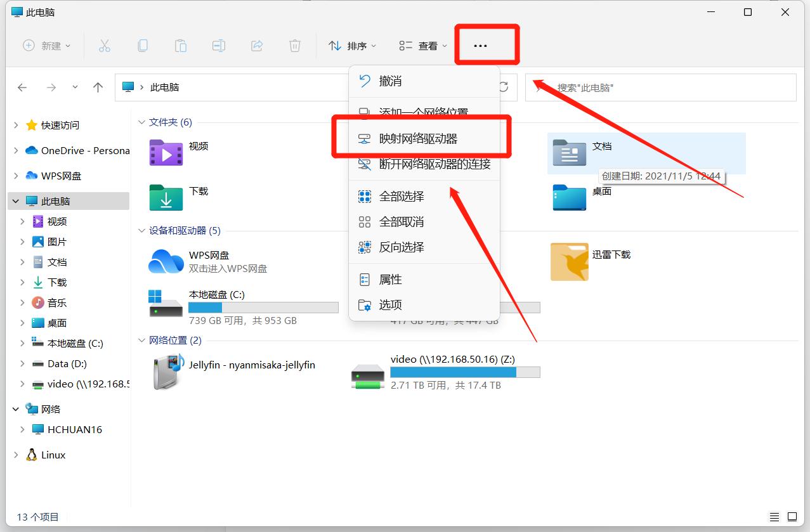Click the Delete trash icon
Viewport: 810px width, 532px height.
(x=294, y=45)
